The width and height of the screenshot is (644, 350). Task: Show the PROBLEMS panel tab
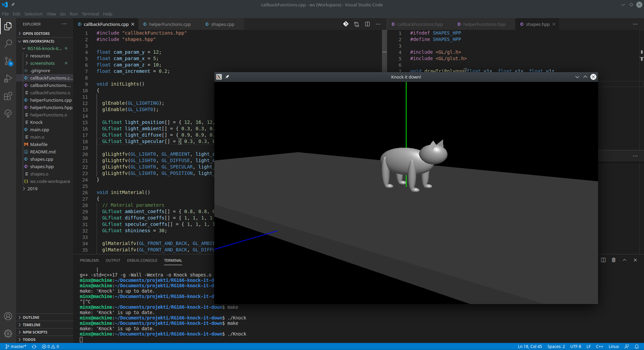tap(89, 260)
